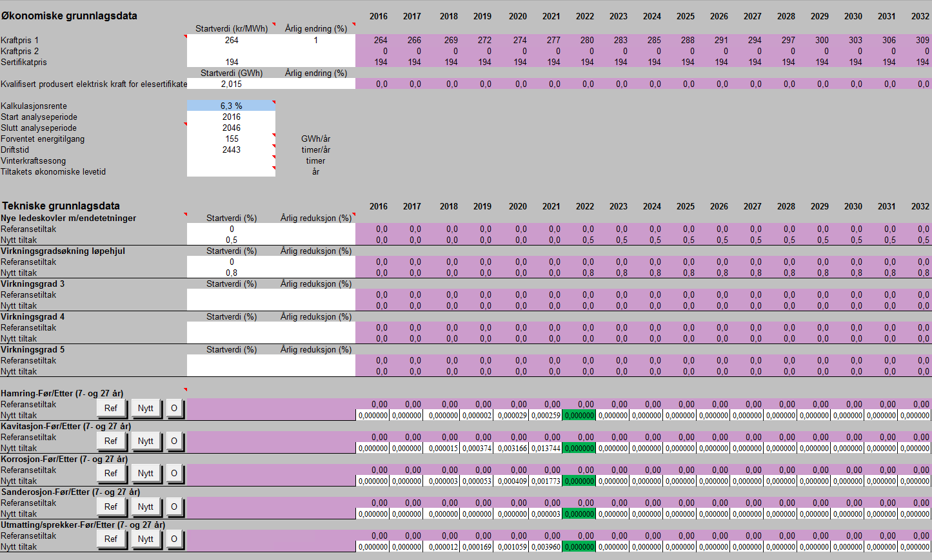Click Utmatting/sprekker Nytt tiltak value 0,001059
Image resolution: width=932 pixels, height=560 pixels.
(x=512, y=546)
